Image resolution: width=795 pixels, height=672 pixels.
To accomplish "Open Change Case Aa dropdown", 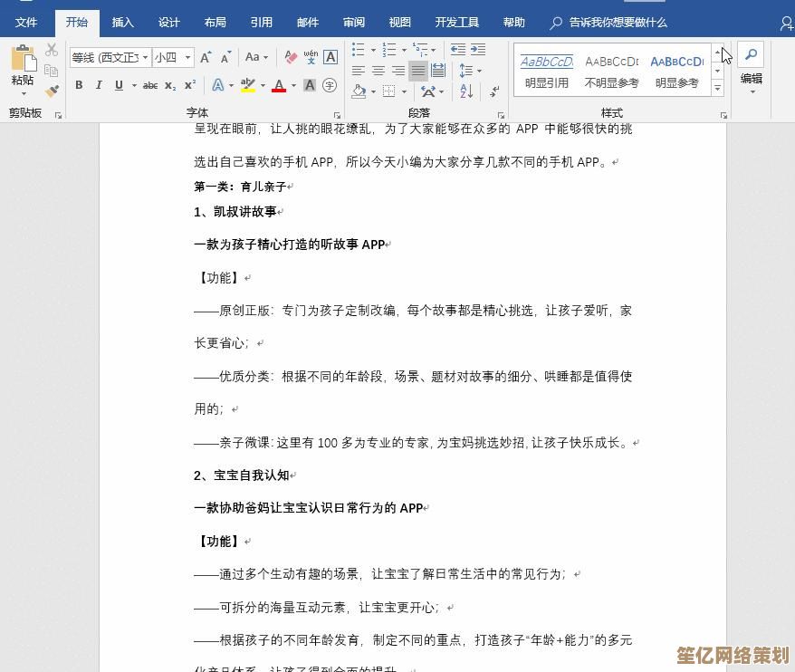I will tap(256, 57).
